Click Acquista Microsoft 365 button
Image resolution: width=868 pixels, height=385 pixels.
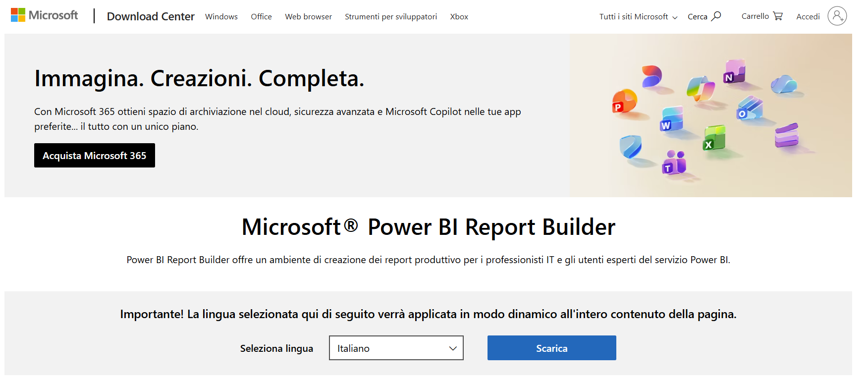(95, 156)
